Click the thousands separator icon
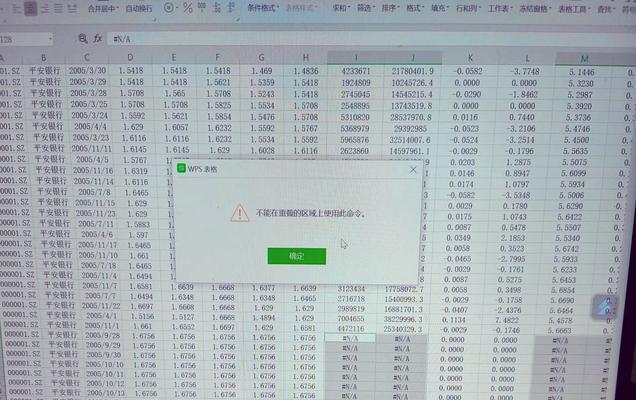Screen dimensions: 636x400 point(202,7)
